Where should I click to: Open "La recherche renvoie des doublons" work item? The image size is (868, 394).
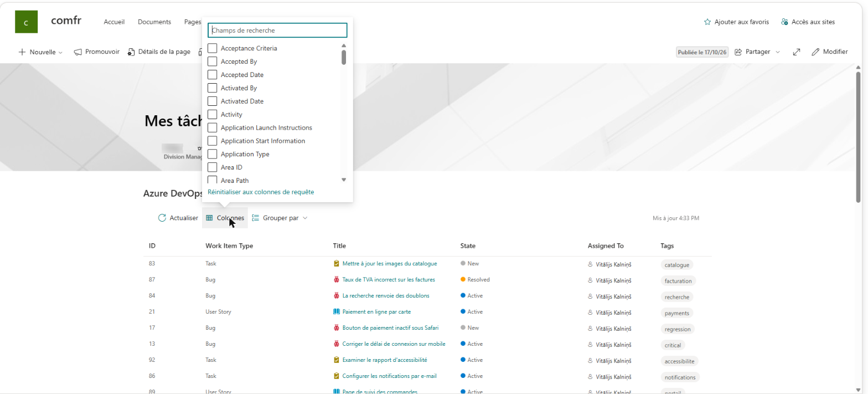386,296
